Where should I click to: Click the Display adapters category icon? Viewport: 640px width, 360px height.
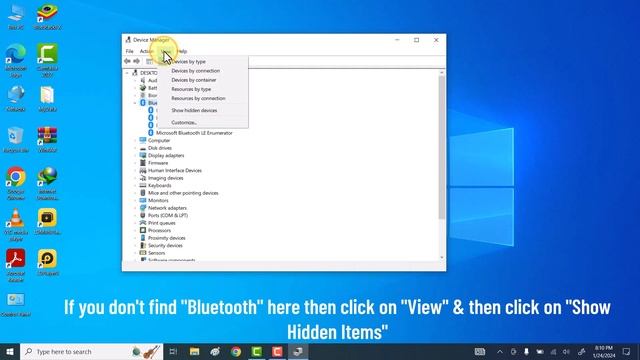142,156
